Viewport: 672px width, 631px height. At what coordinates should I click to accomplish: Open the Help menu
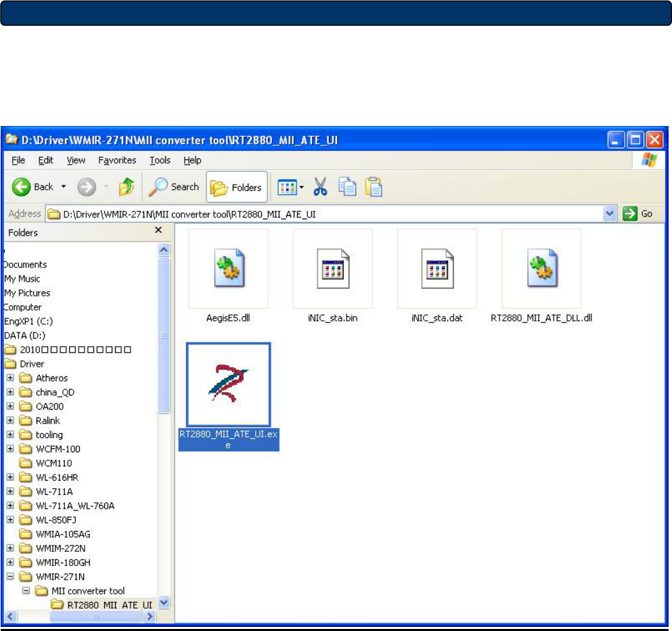coord(192,160)
